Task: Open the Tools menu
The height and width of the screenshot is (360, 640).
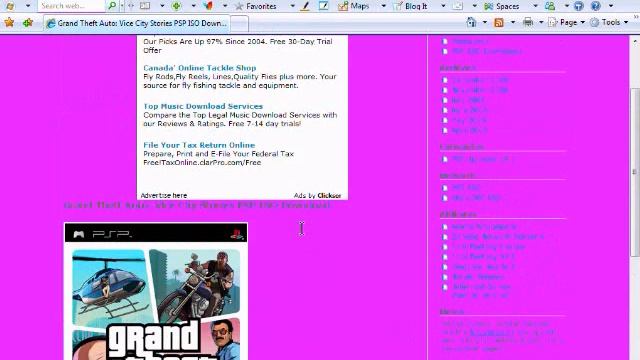Action: [609, 22]
